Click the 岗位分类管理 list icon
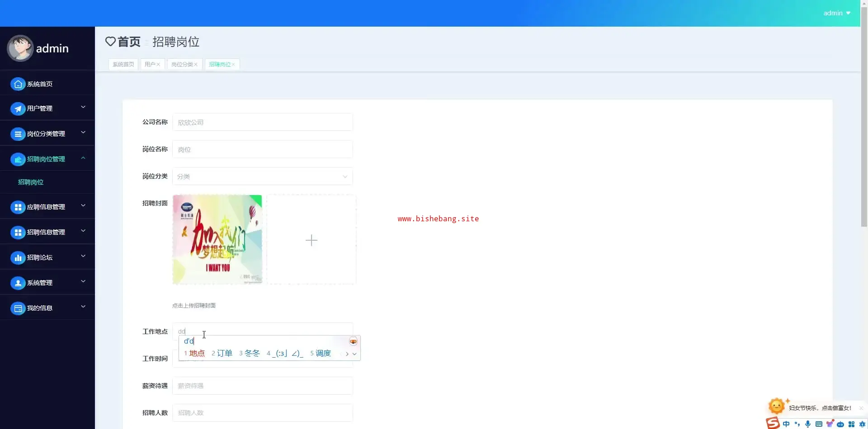This screenshot has width=868, height=429. [18, 134]
